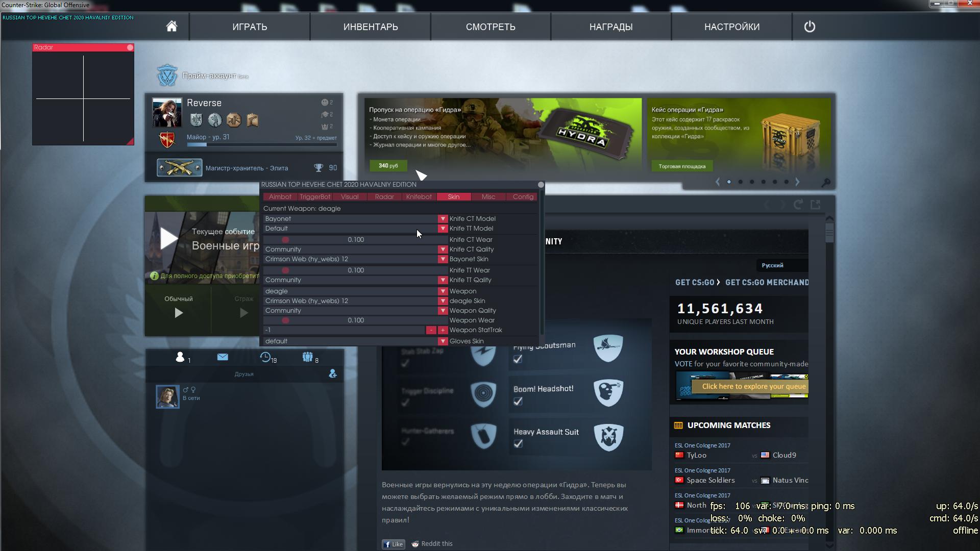Open the group lobby icon labelled 8

307,357
